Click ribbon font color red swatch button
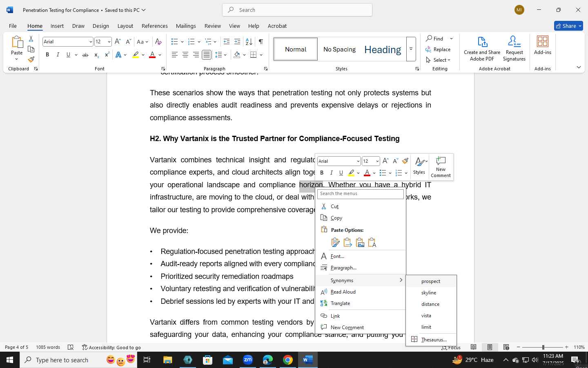The image size is (588, 368). 152,55
